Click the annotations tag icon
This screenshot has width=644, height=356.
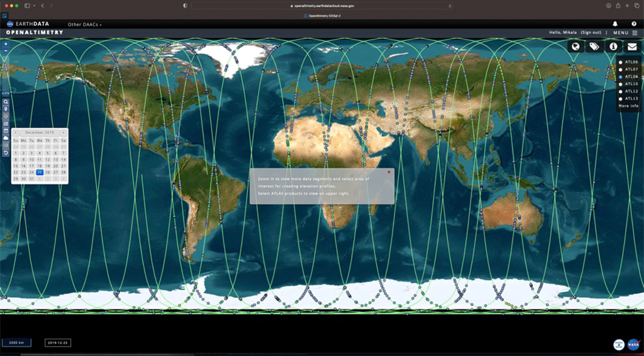coord(594,47)
